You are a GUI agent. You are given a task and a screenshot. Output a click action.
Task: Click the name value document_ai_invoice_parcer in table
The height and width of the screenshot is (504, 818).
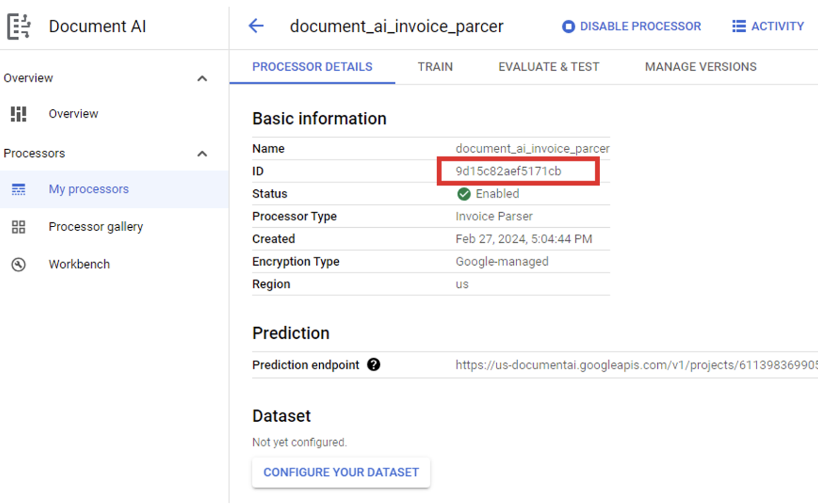click(x=533, y=149)
